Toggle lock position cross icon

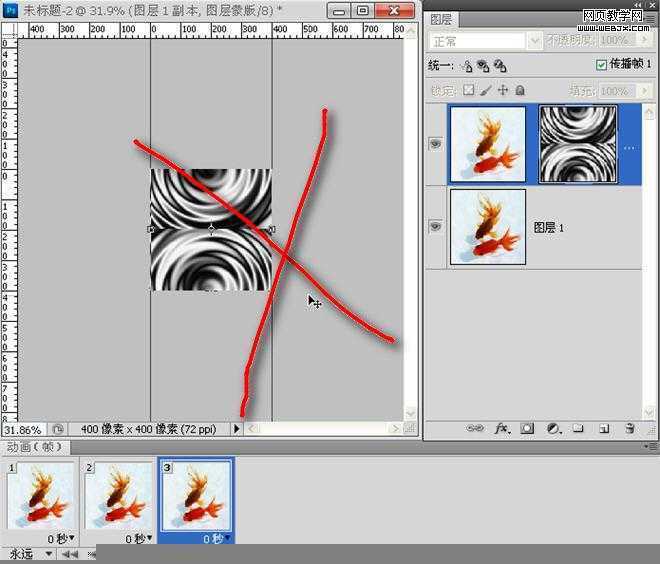coord(503,90)
